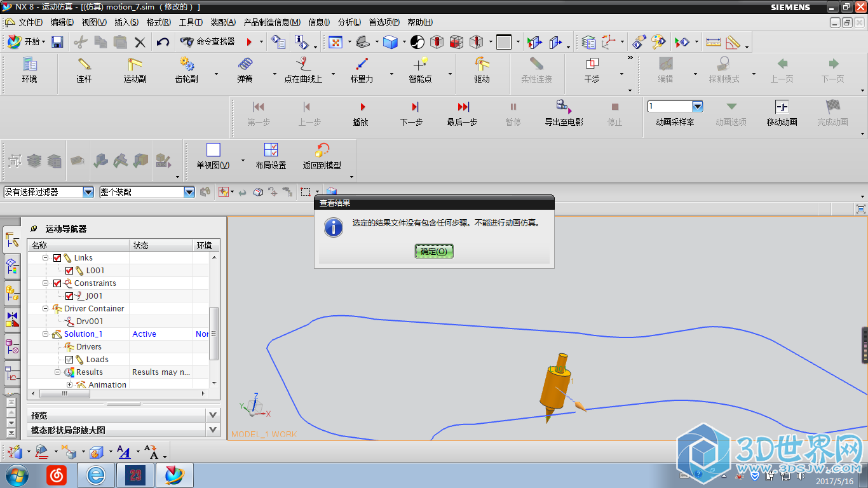Click the save disk icon
868x488 pixels.
(x=57, y=42)
